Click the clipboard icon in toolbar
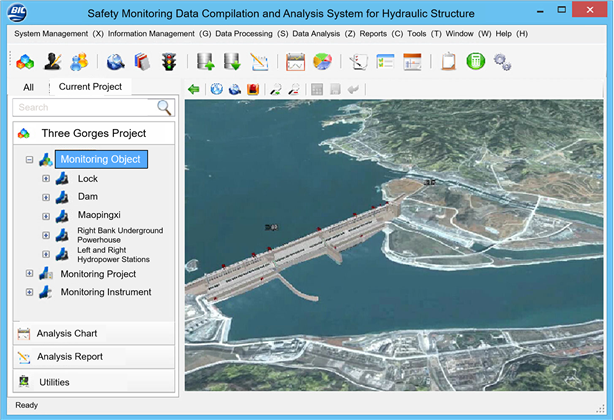614x420 pixels. pos(448,61)
